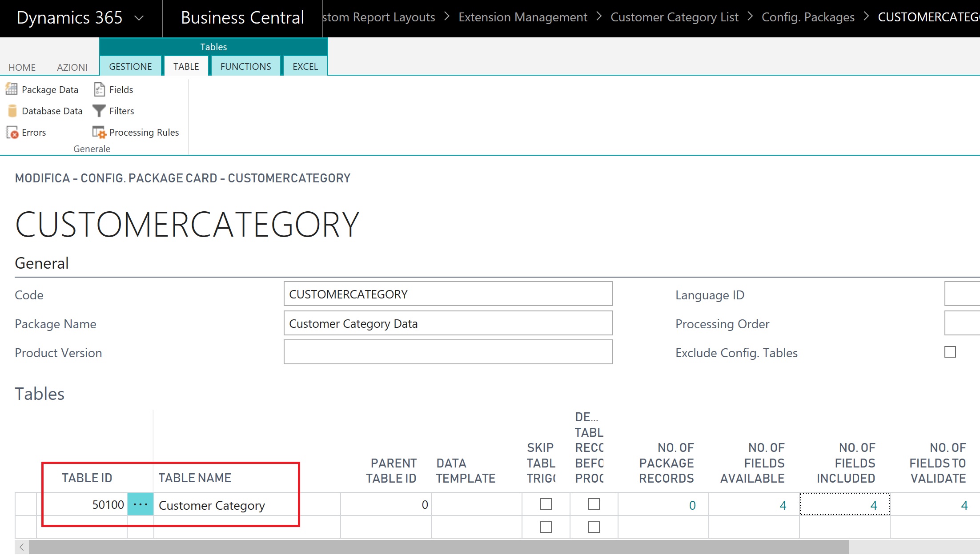The image size is (980, 556).
Task: Switch to the FUNCTIONS ribbon tab
Action: (x=245, y=66)
